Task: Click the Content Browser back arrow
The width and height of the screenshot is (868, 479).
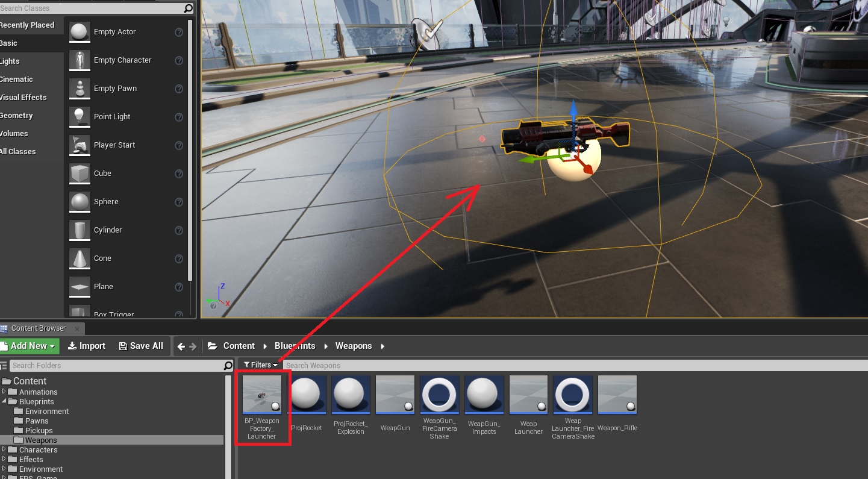Action: (x=181, y=346)
